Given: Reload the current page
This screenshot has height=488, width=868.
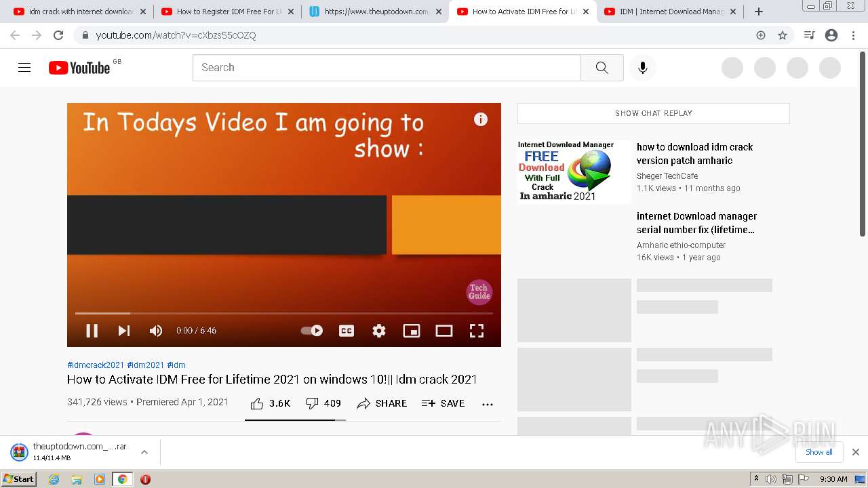Looking at the screenshot, I should click(58, 35).
